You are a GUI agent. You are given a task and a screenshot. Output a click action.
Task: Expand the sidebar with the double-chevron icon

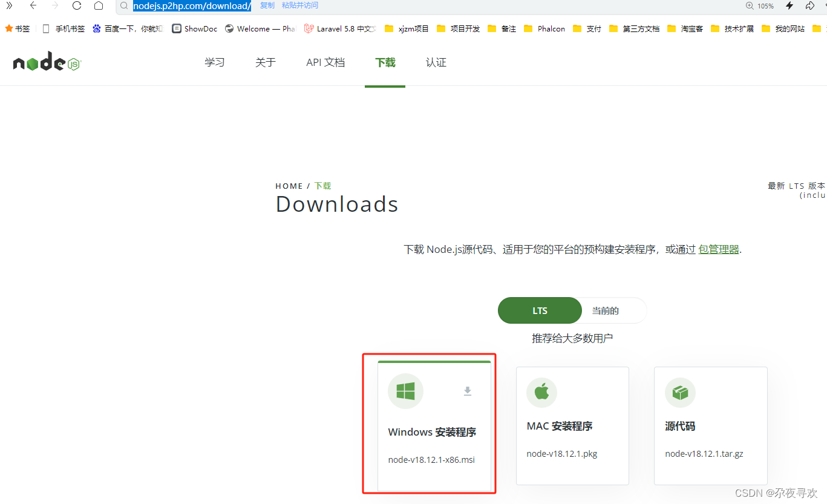(9, 5)
